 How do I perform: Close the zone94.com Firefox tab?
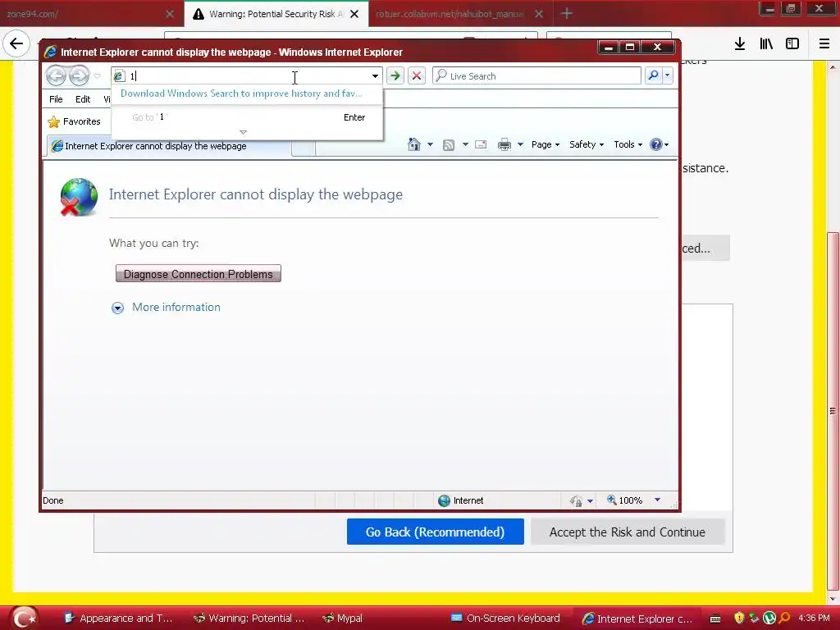click(170, 14)
